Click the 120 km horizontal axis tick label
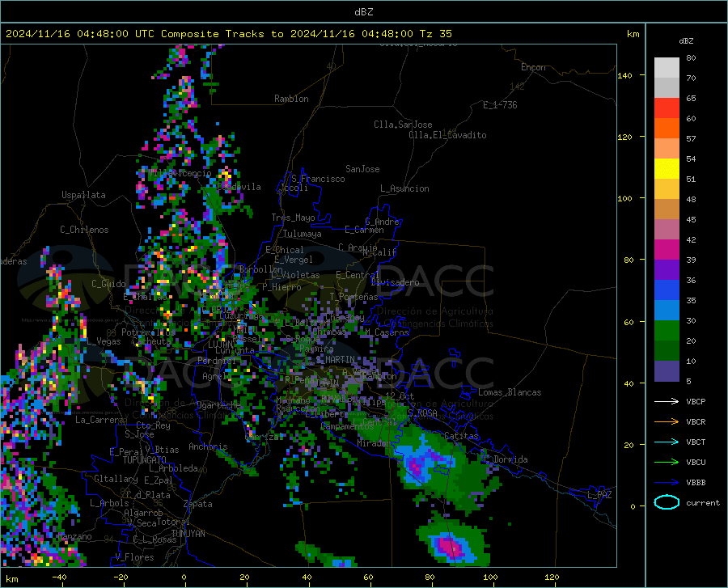Viewport: 728px width, 588px height. coord(552,577)
